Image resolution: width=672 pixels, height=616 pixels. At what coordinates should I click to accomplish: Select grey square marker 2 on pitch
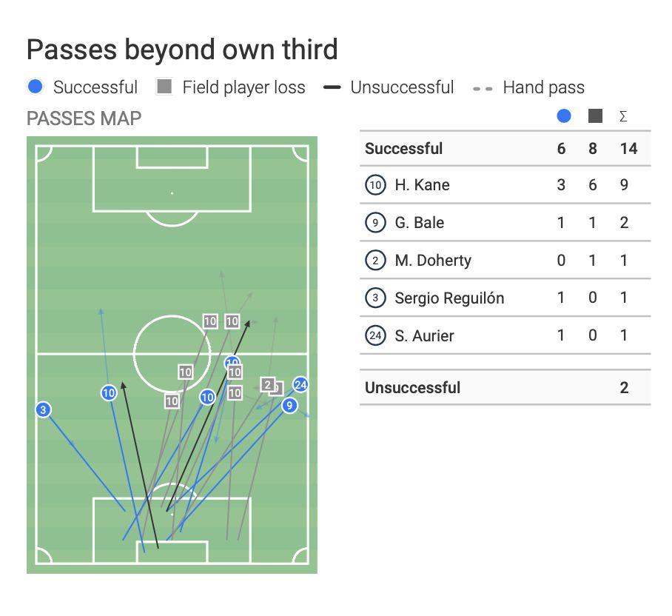[268, 385]
